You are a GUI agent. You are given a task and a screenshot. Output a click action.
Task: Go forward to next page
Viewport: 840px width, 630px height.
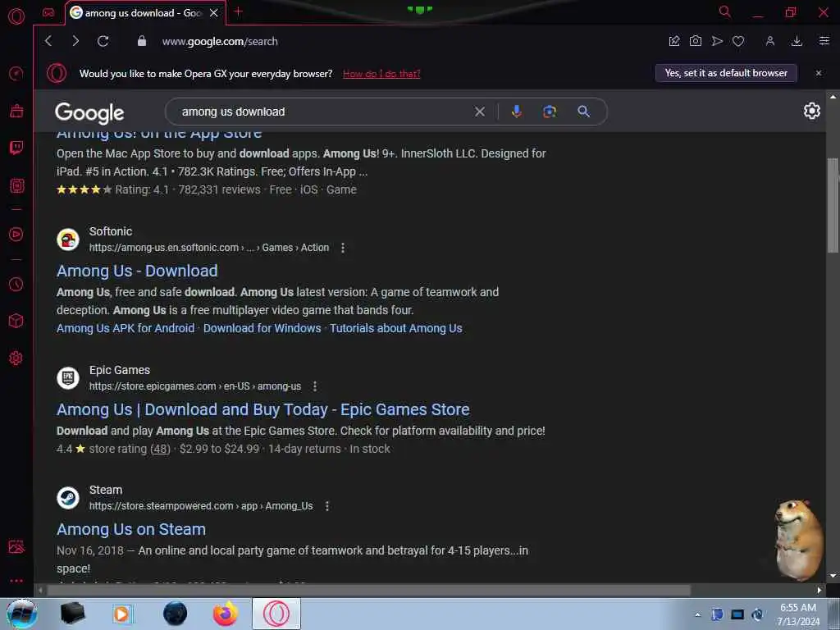pyautogui.click(x=75, y=41)
